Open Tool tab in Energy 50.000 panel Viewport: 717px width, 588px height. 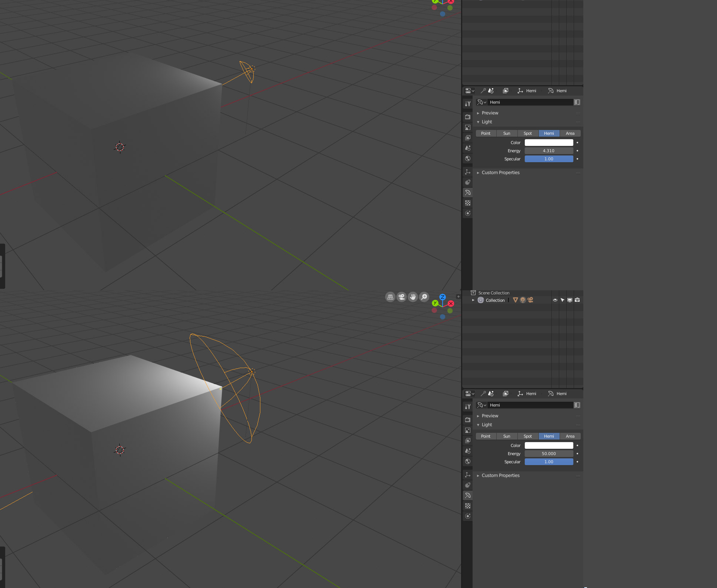[468, 407]
